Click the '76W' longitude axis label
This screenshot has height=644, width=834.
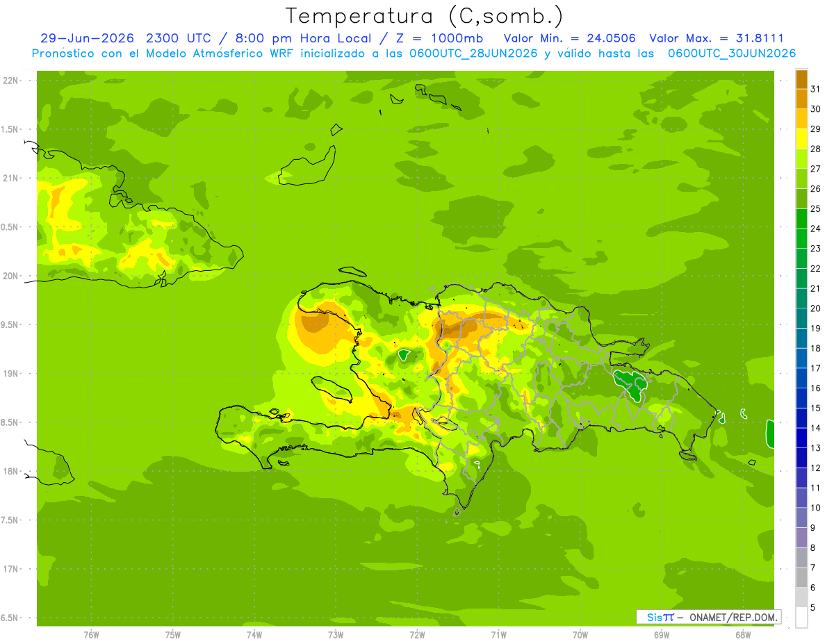[91, 635]
